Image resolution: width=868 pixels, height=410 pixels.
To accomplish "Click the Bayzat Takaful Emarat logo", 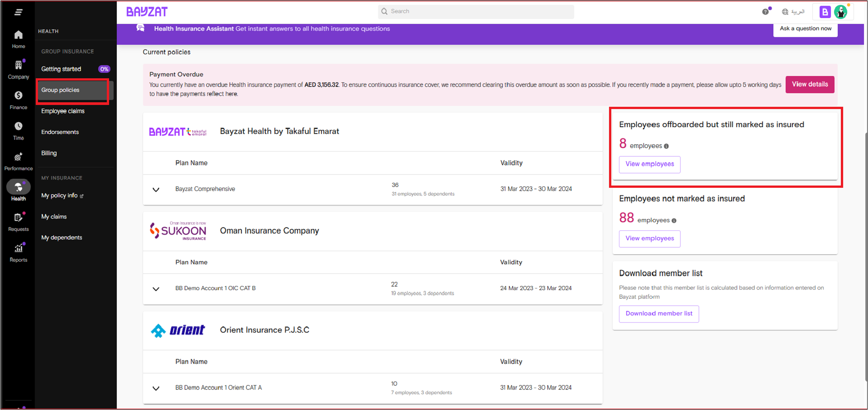I will pyautogui.click(x=178, y=132).
